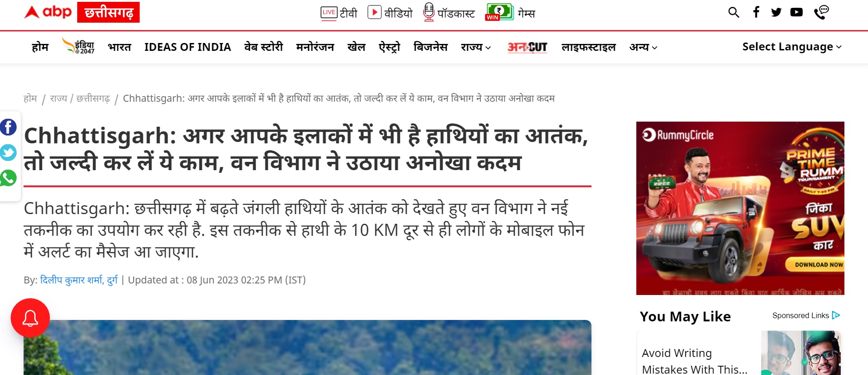Viewport: 868px width, 375px height.
Task: Open the पॉडकास्ट microphone link
Action: click(449, 13)
